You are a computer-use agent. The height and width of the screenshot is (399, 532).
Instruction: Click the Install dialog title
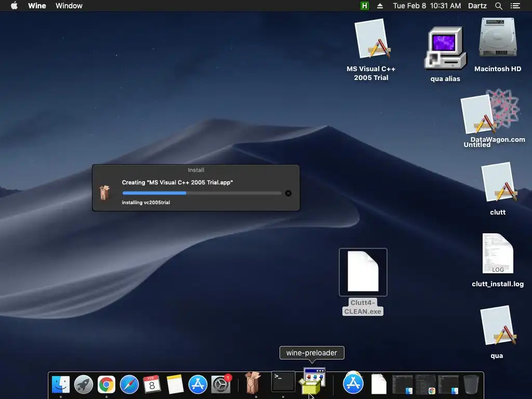tap(196, 170)
